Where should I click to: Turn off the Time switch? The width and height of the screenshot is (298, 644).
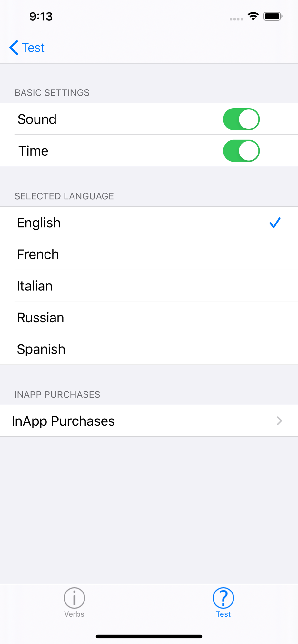[241, 151]
